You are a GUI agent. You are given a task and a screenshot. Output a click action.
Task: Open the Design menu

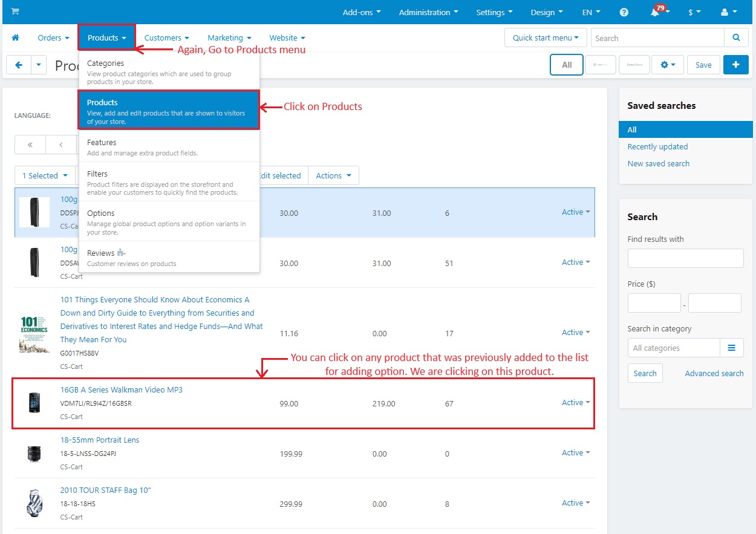tap(547, 12)
